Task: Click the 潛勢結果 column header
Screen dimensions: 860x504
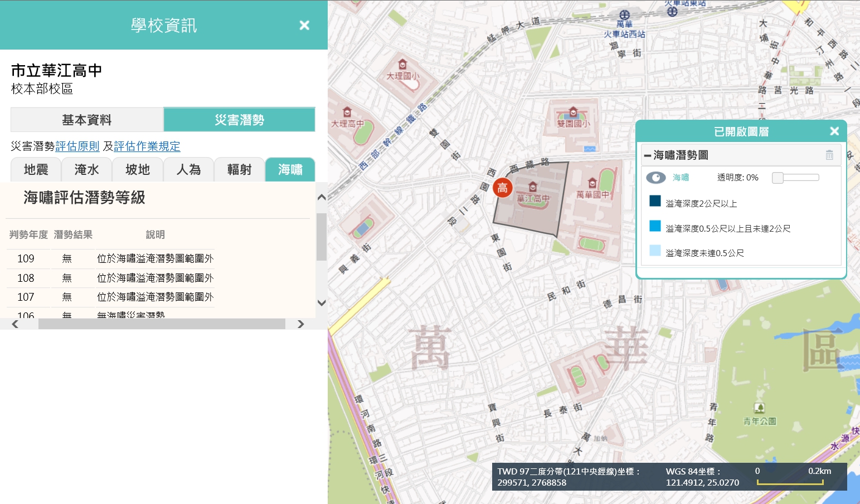Action: point(73,235)
